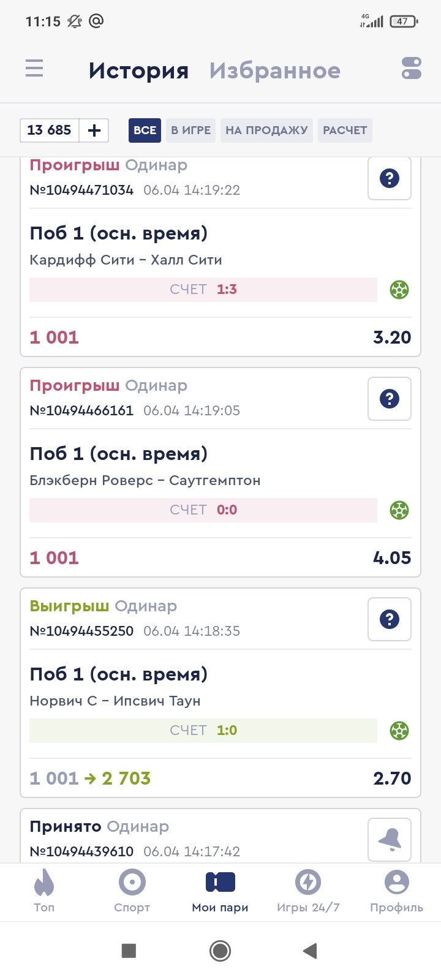Filter bets by РАСЧЕТ

[345, 130]
